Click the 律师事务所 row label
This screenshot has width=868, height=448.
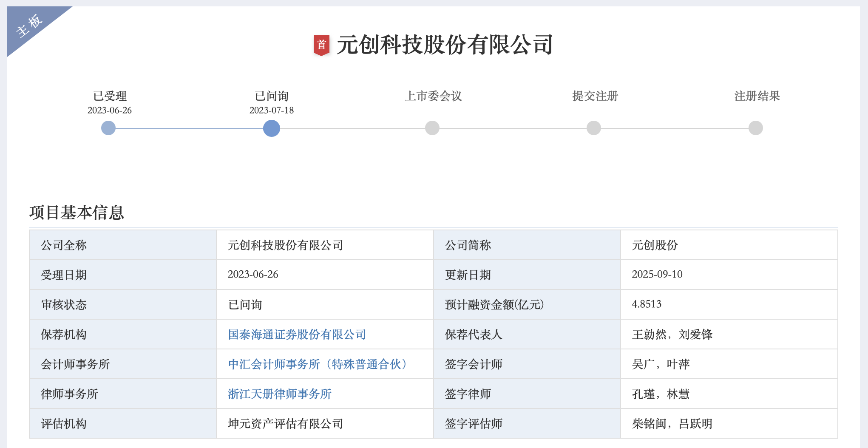click(x=70, y=394)
